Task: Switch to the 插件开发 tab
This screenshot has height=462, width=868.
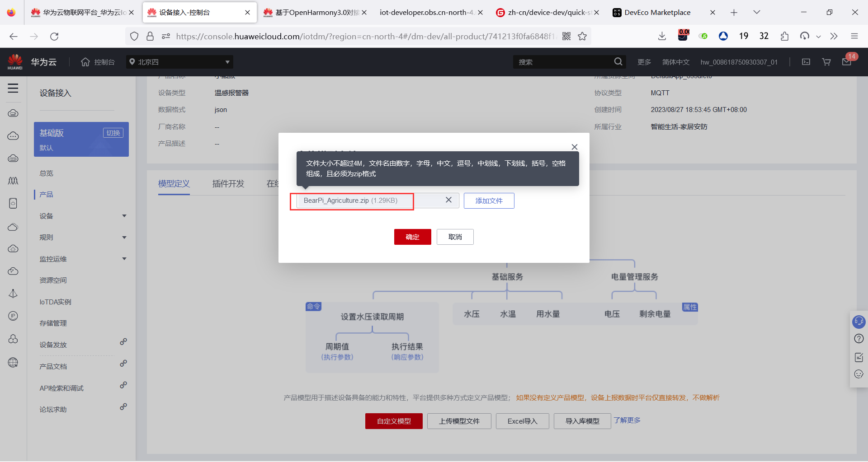Action: (228, 184)
